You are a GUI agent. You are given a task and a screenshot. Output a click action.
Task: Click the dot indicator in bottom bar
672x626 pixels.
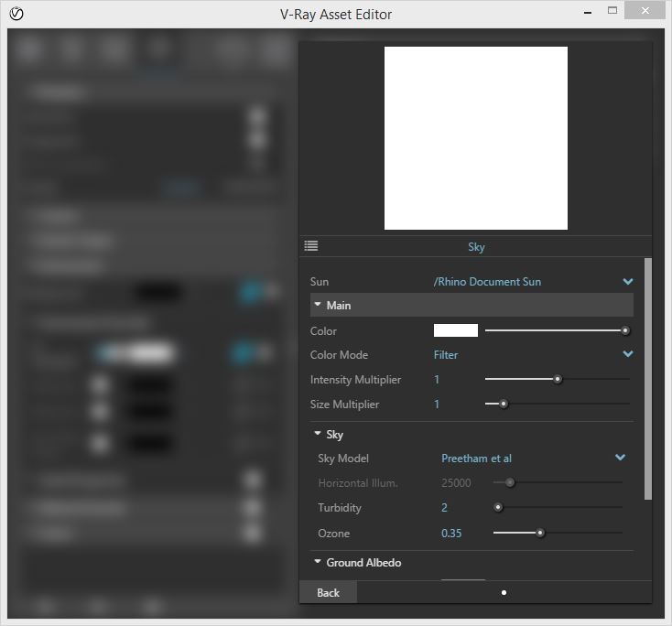[x=504, y=592]
